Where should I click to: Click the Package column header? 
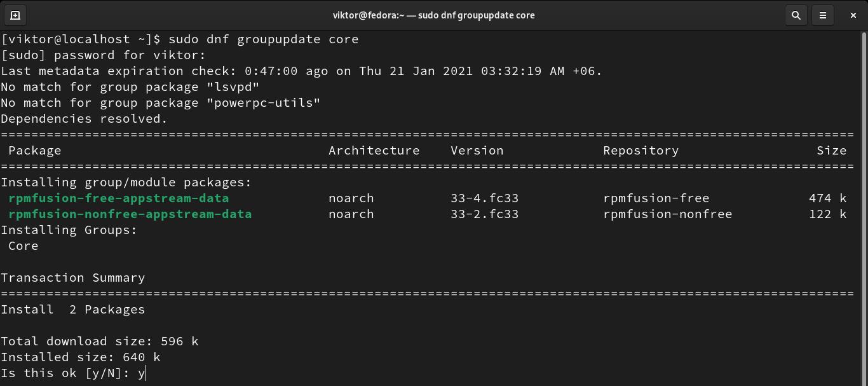[x=34, y=151]
